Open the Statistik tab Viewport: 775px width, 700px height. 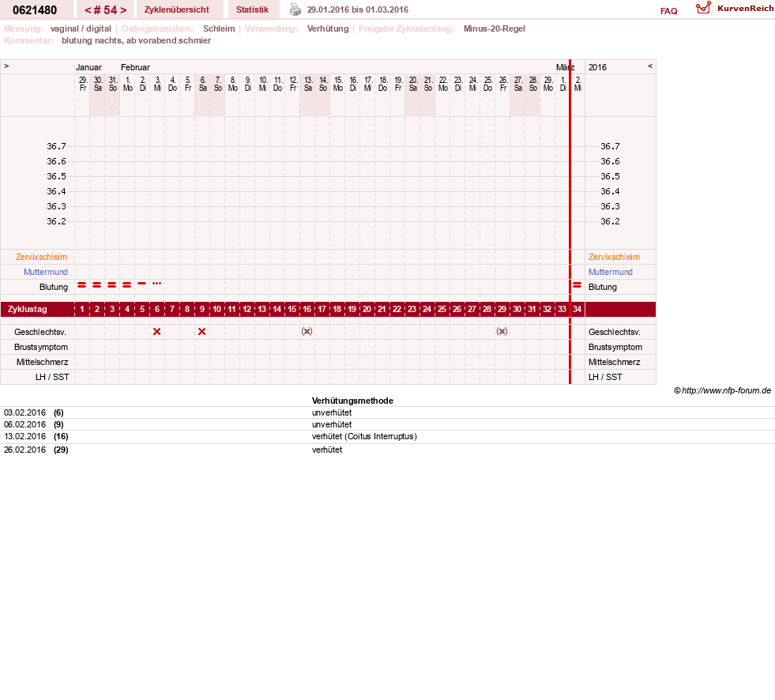252,9
